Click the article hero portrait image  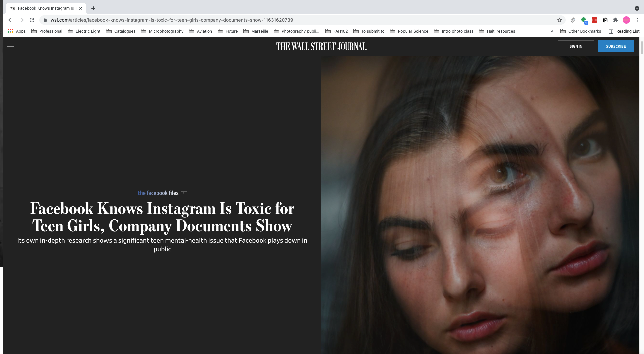480,205
